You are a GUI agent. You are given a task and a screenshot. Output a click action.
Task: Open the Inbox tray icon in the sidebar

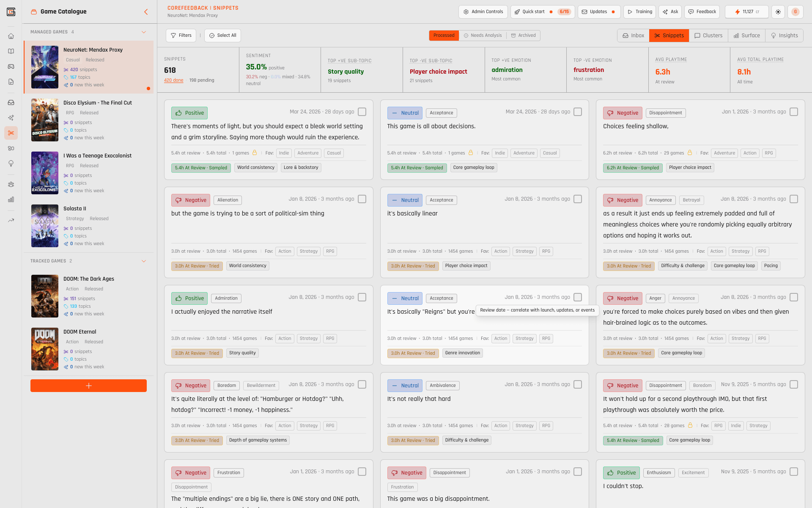click(11, 102)
